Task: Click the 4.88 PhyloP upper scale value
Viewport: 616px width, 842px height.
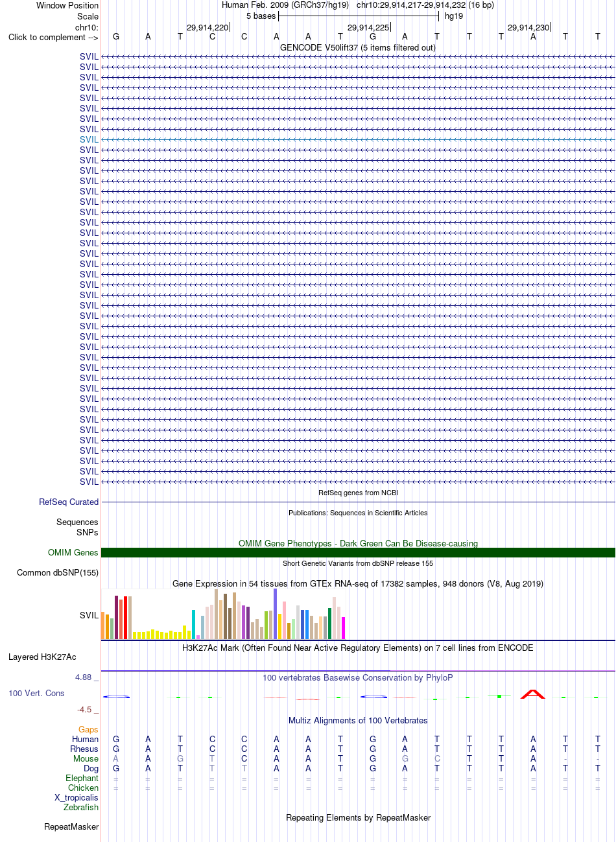Action: pyautogui.click(x=86, y=677)
